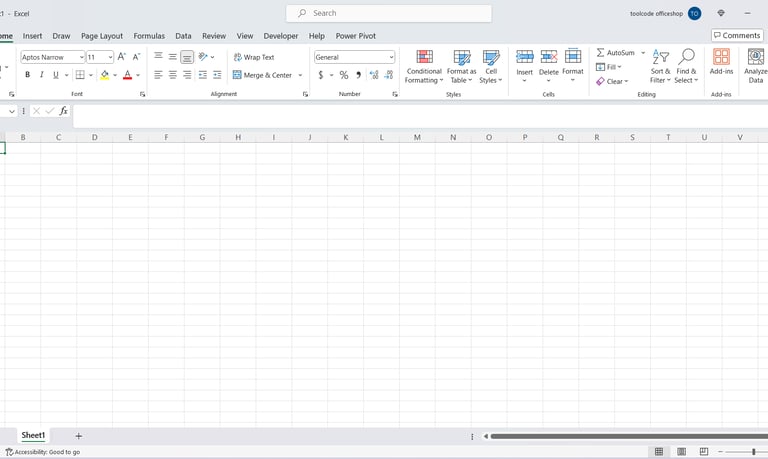Open the Comments pane button

[737, 35]
